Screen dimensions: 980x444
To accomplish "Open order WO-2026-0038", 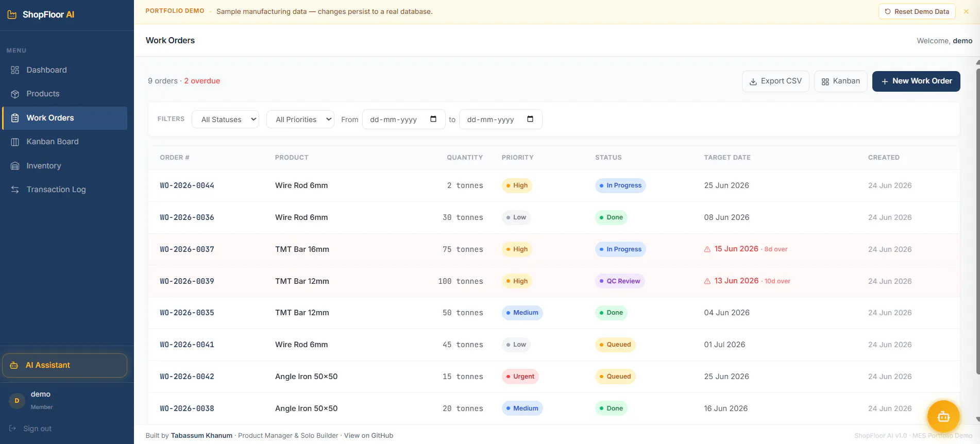I will click(x=187, y=408).
